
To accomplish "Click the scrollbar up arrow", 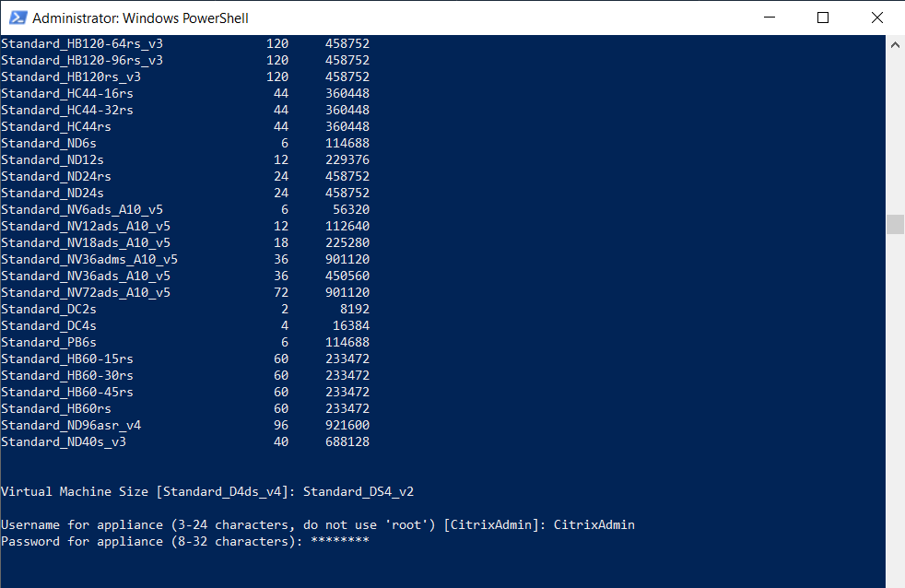I will coord(895,44).
